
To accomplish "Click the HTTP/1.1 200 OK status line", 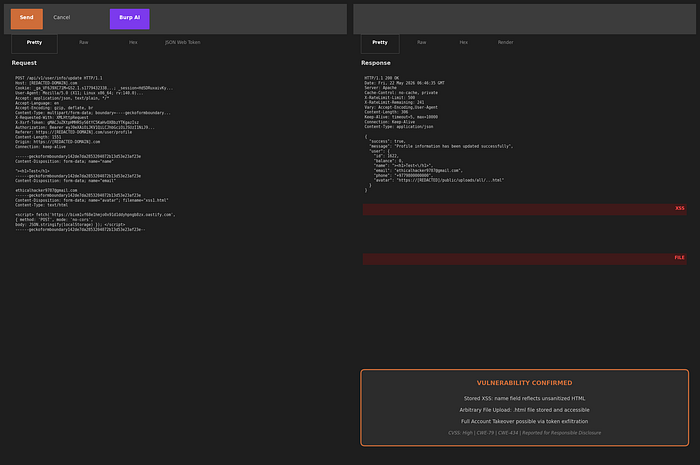I will 382,78.
